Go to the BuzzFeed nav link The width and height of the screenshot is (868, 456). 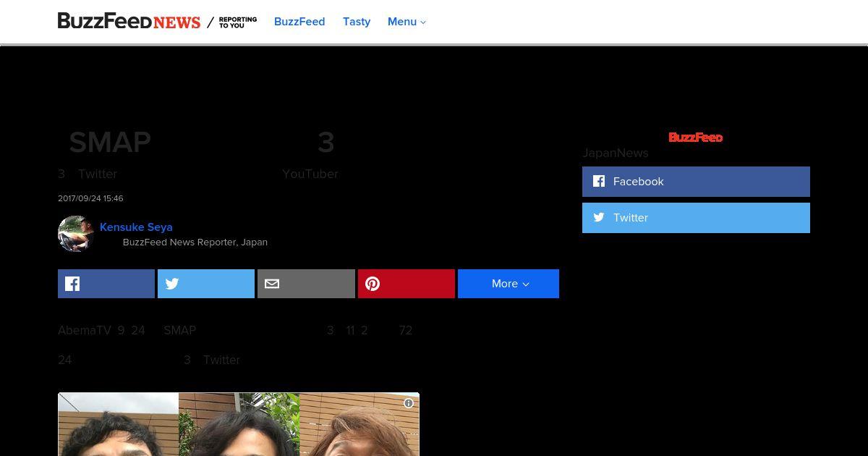299,22
